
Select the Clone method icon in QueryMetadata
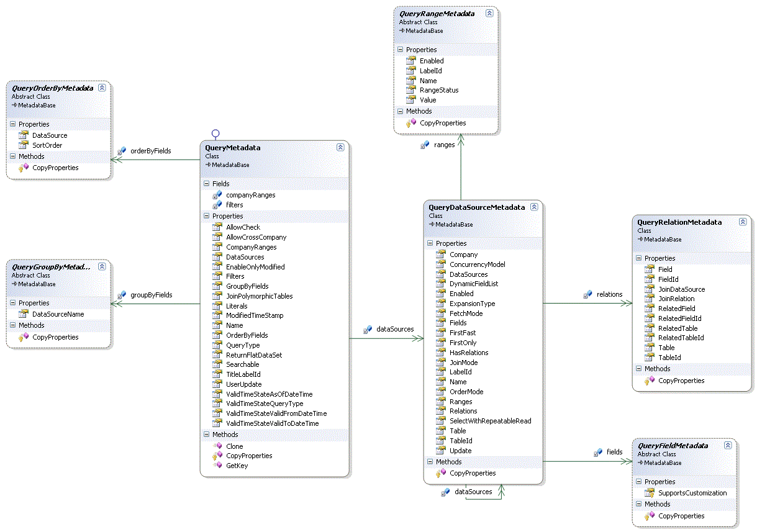216,446
